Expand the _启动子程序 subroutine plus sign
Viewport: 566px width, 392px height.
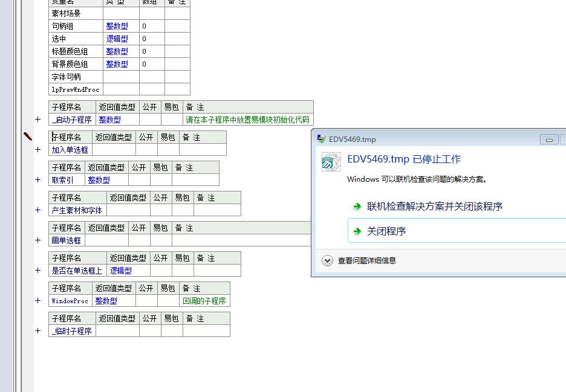(x=38, y=120)
